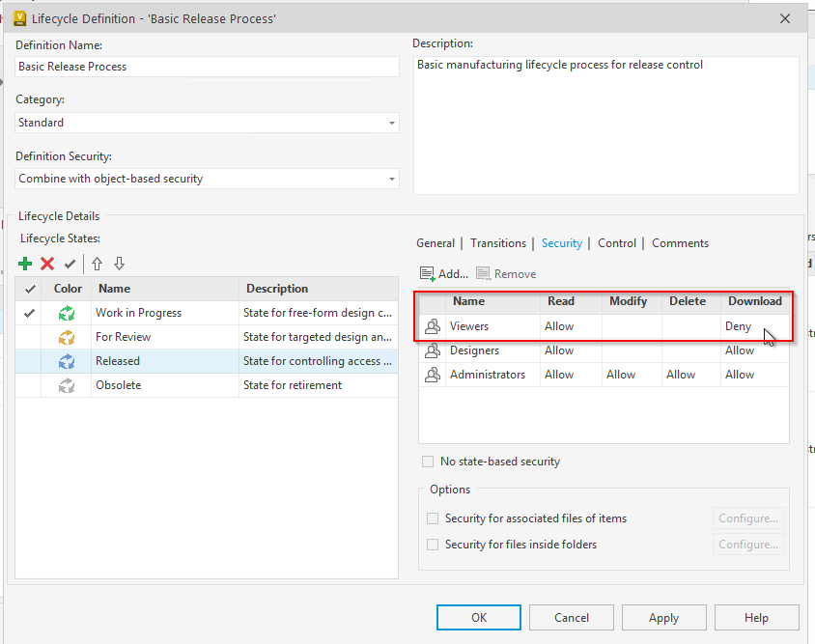Set selected state as default

pyautogui.click(x=69, y=263)
